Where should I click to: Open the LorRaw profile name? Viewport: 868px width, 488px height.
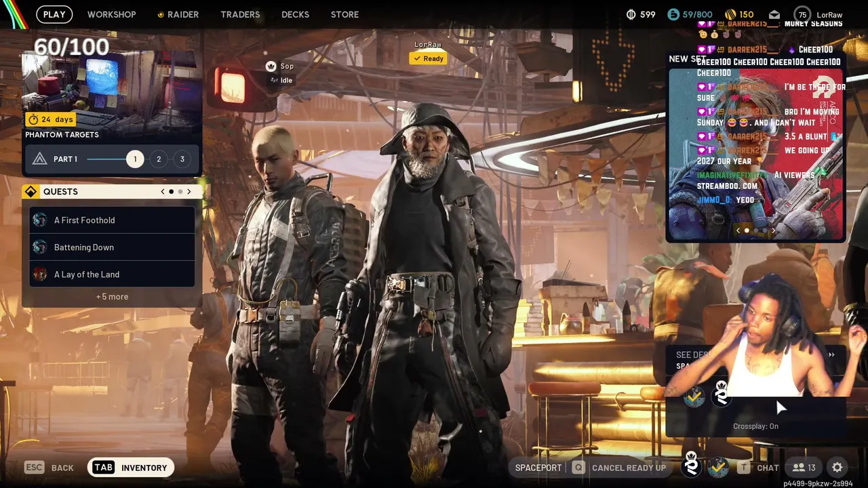[x=829, y=14]
